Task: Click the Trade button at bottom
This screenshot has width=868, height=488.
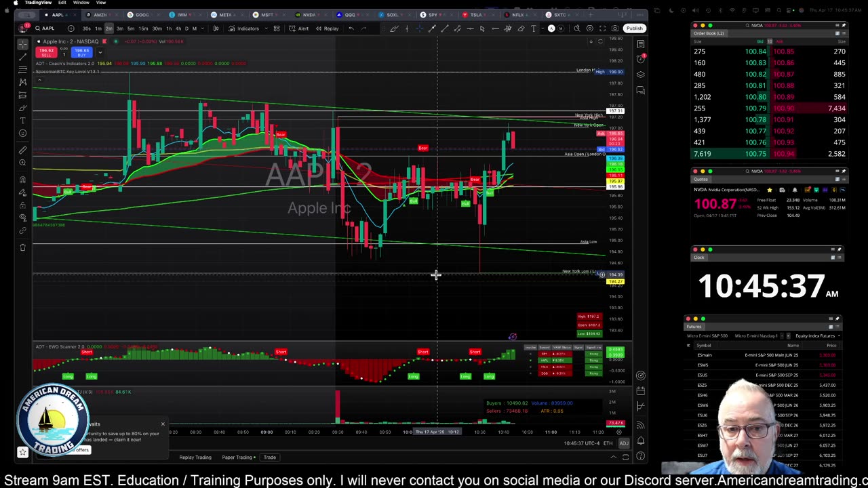Action: tap(269, 457)
